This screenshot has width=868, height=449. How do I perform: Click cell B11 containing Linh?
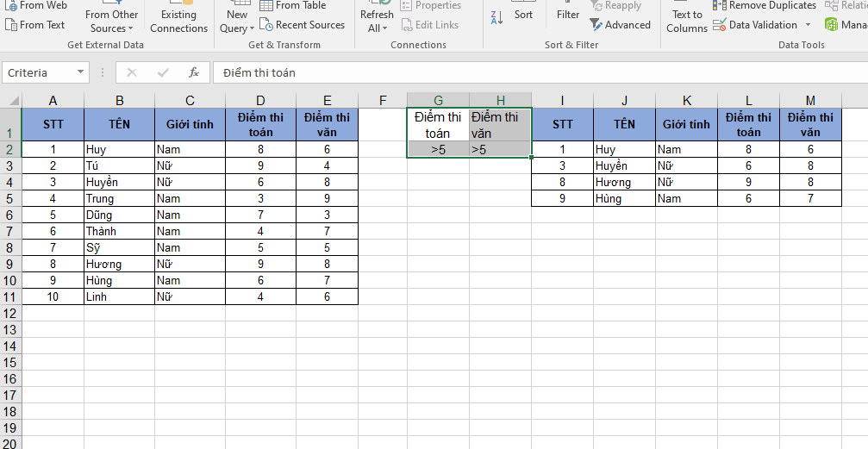pos(120,296)
